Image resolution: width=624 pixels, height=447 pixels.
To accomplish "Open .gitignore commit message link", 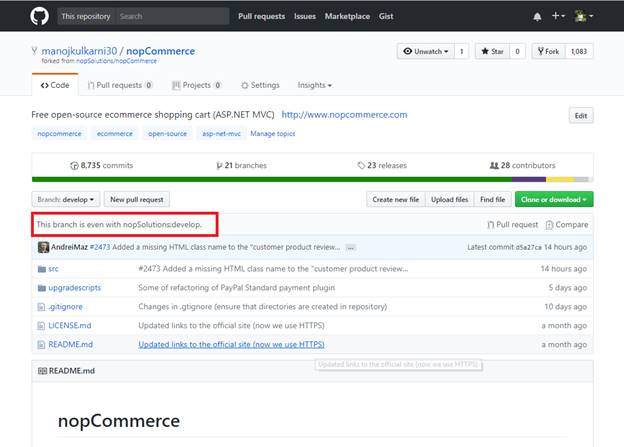I will 263,307.
